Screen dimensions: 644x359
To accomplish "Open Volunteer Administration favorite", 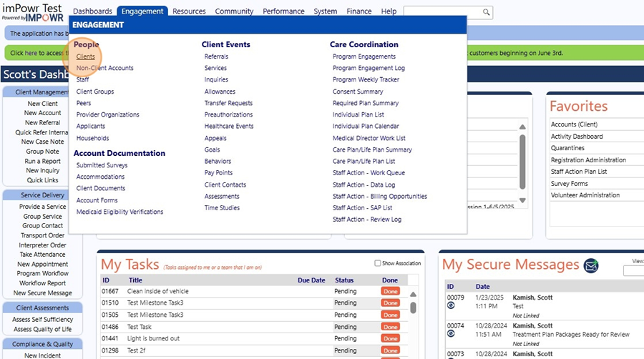I will [x=585, y=195].
